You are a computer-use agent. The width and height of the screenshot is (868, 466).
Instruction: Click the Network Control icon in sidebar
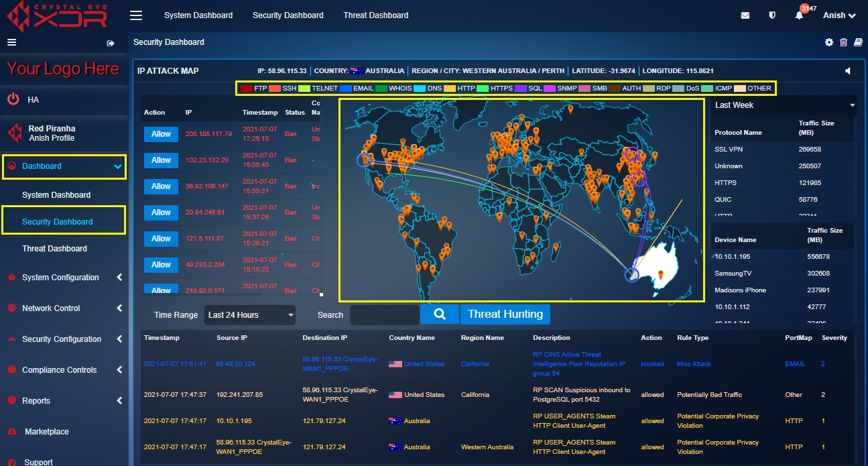tap(10, 308)
